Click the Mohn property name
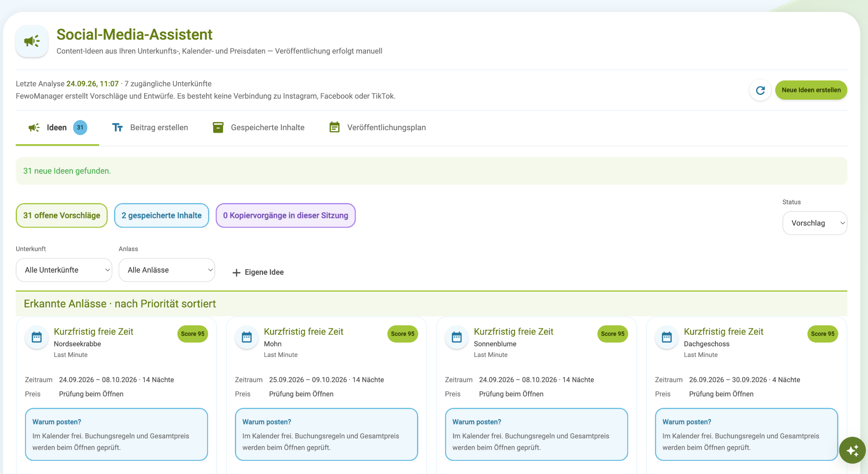The height and width of the screenshot is (474, 868). tap(273, 344)
